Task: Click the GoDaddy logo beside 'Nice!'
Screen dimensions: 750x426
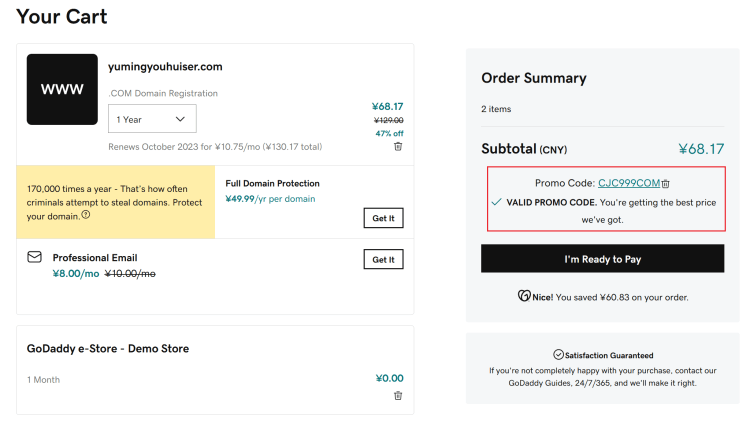Action: tap(524, 296)
